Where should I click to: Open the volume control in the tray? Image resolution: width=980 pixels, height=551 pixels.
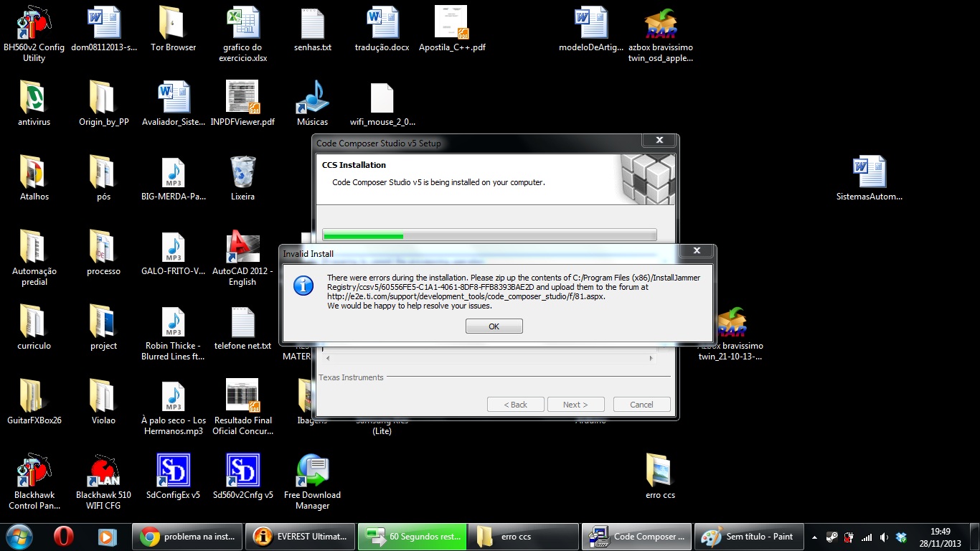coord(884,537)
